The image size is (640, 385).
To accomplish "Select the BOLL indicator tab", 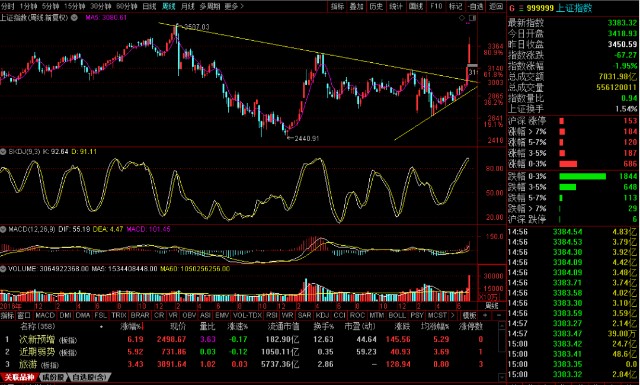I will point(397,316).
